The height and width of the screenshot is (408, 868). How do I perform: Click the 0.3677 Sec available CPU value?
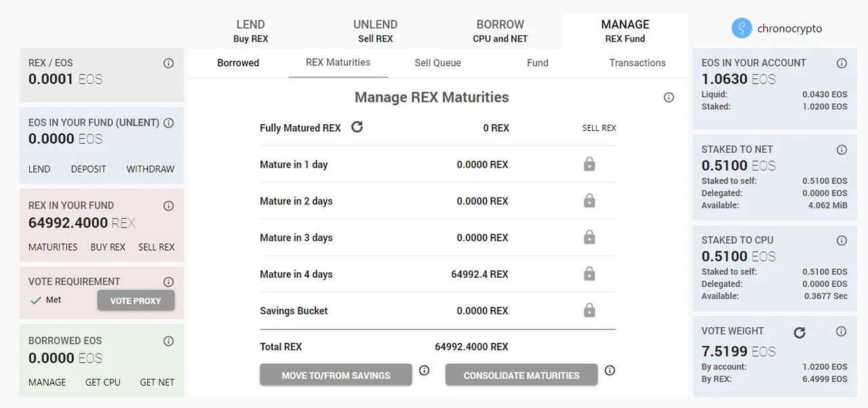(x=826, y=296)
